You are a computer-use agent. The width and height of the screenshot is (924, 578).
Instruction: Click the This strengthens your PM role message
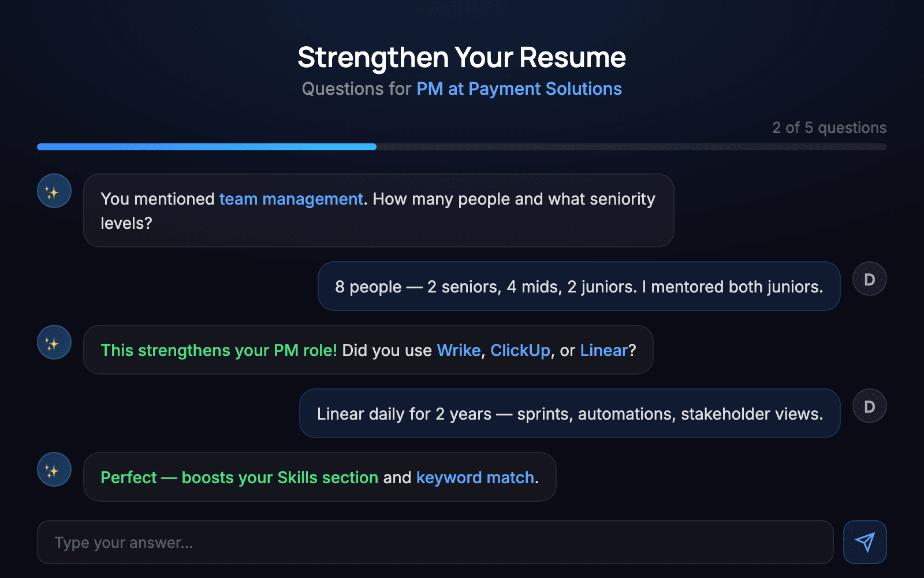click(368, 350)
